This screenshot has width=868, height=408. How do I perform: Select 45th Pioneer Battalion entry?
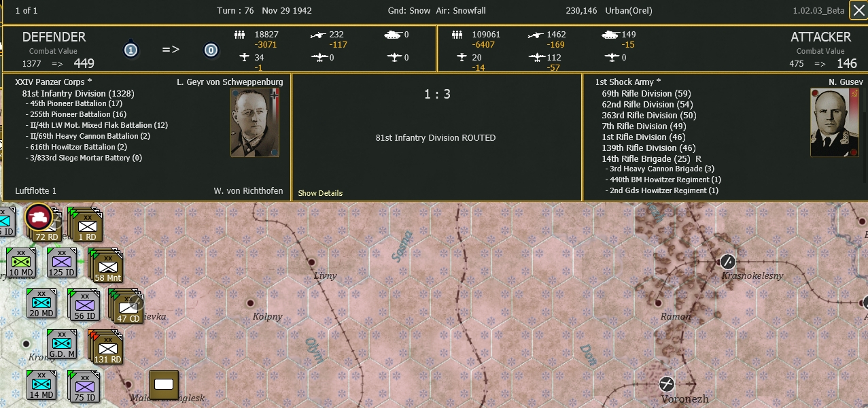pyautogui.click(x=74, y=104)
